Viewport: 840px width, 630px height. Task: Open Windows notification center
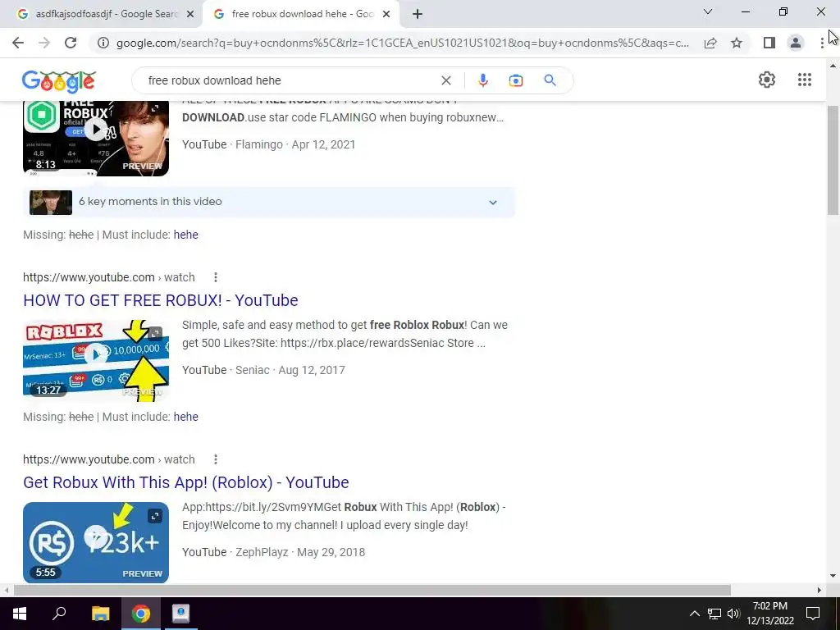pos(813,614)
